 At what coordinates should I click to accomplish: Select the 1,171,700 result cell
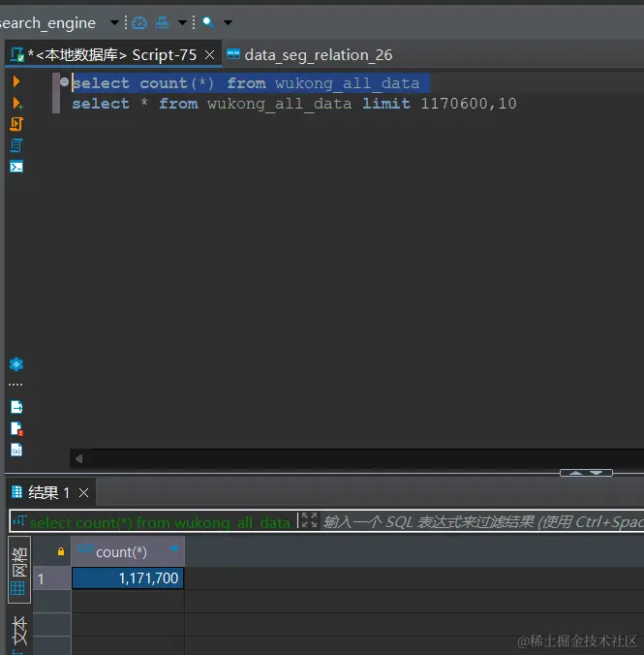coord(128,578)
